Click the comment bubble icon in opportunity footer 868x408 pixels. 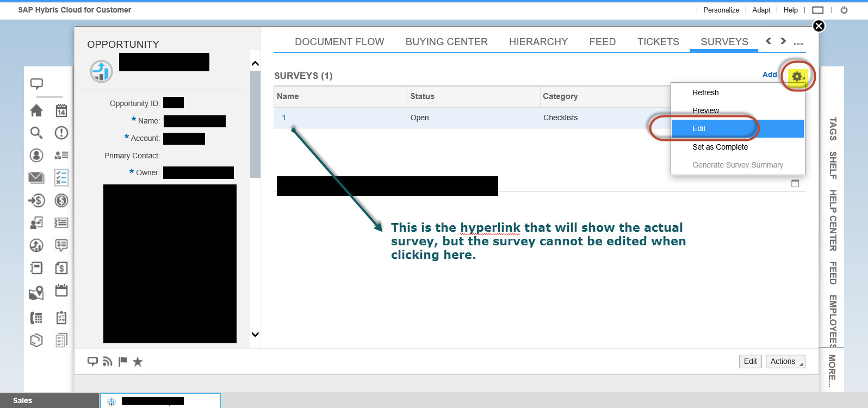coord(92,361)
